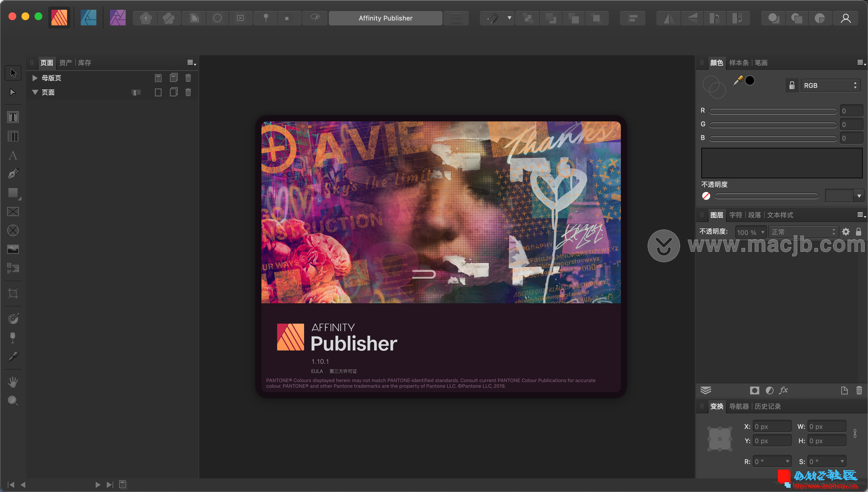Toggle aspect ratio link in Transform
The image size is (868, 492).
[x=855, y=433]
